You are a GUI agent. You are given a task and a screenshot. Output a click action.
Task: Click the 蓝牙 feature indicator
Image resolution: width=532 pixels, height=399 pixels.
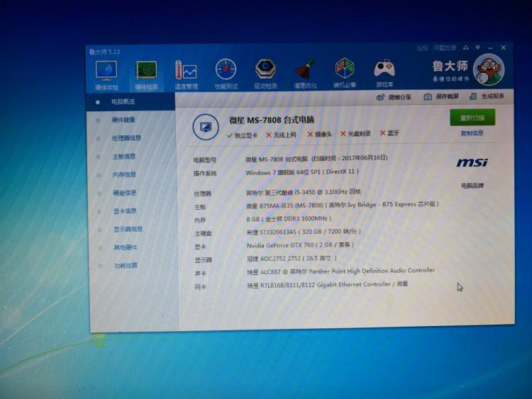coord(389,133)
